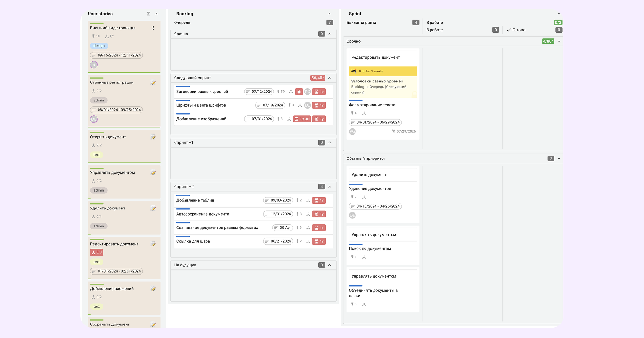
Task: Click the 'Blocks 1 cards' barrier warning icon
Action: pos(354,71)
